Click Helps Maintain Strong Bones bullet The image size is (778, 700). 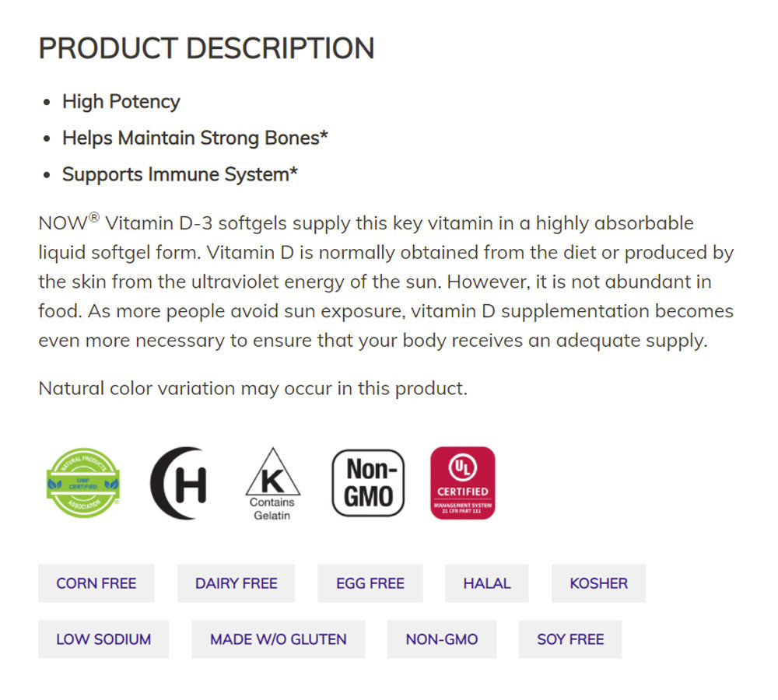tap(194, 138)
